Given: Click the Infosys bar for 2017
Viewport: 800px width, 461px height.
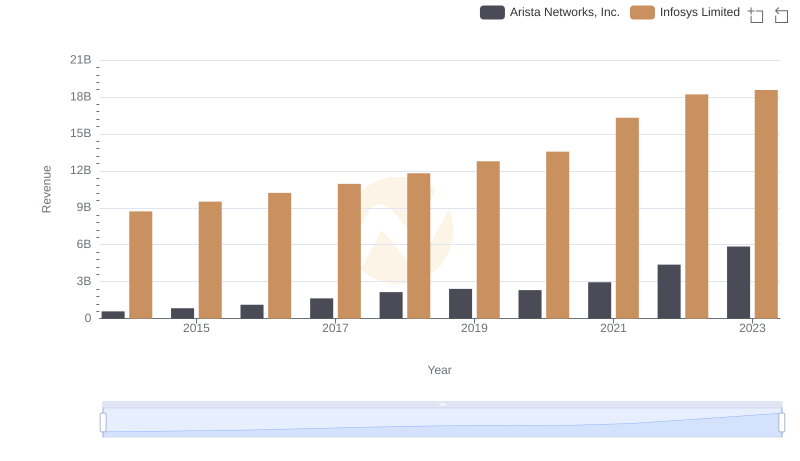Looking at the screenshot, I should coord(349,251).
